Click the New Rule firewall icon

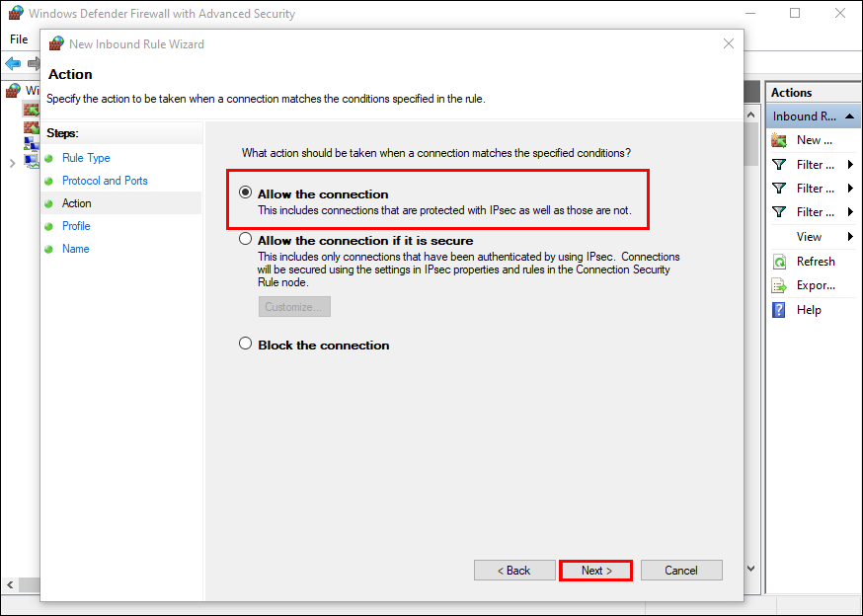coord(779,140)
